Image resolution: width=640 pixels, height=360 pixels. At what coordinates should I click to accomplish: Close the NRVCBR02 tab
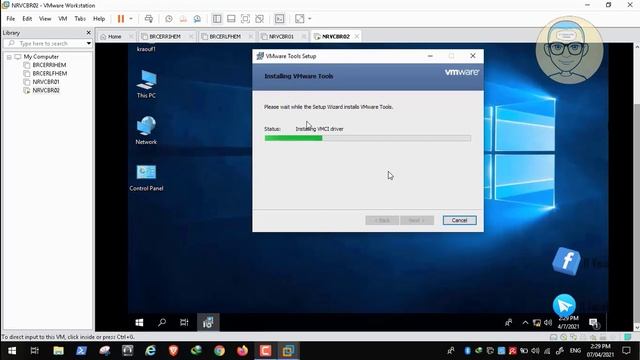pyautogui.click(x=357, y=37)
